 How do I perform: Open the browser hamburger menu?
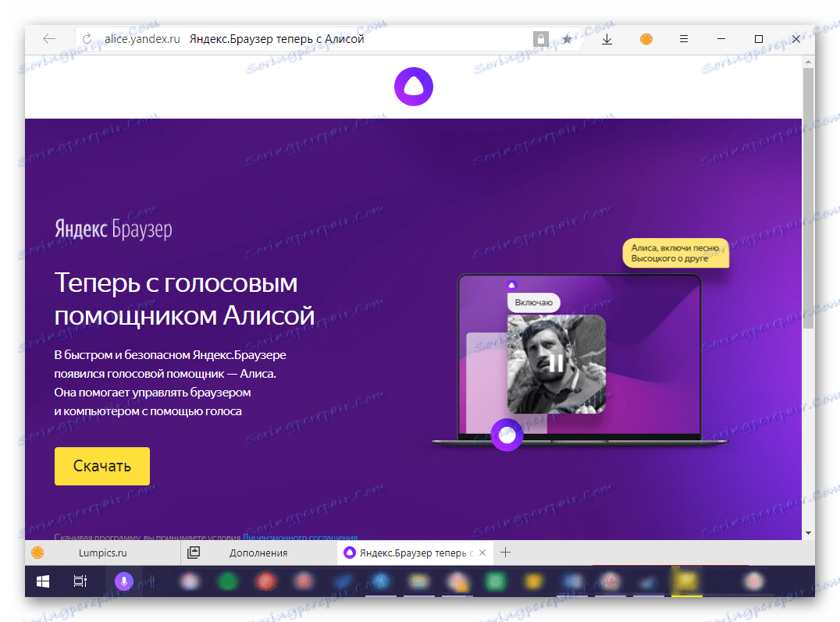684,38
